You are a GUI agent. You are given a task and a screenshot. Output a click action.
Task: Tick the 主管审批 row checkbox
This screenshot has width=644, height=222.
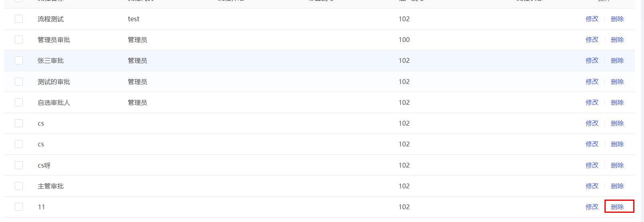[19, 186]
